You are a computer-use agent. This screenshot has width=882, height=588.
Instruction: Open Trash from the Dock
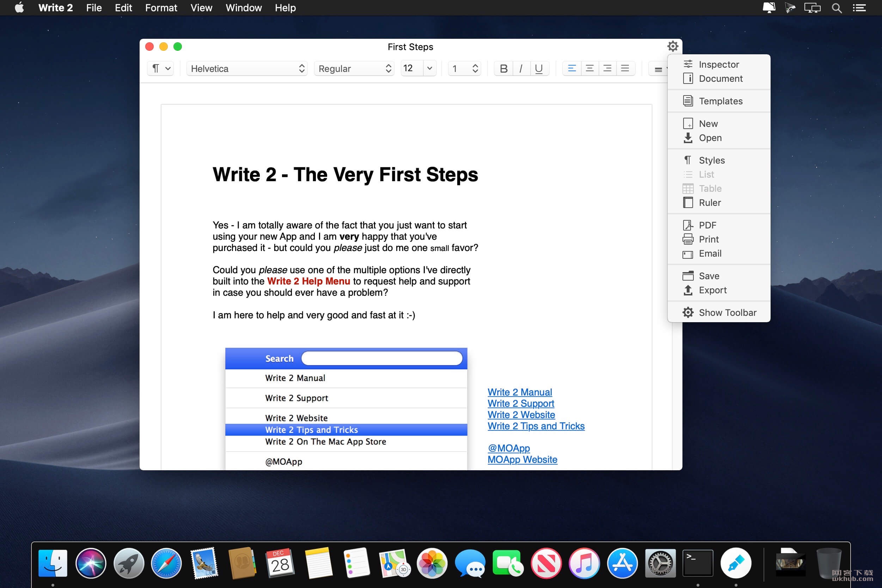[x=829, y=563]
